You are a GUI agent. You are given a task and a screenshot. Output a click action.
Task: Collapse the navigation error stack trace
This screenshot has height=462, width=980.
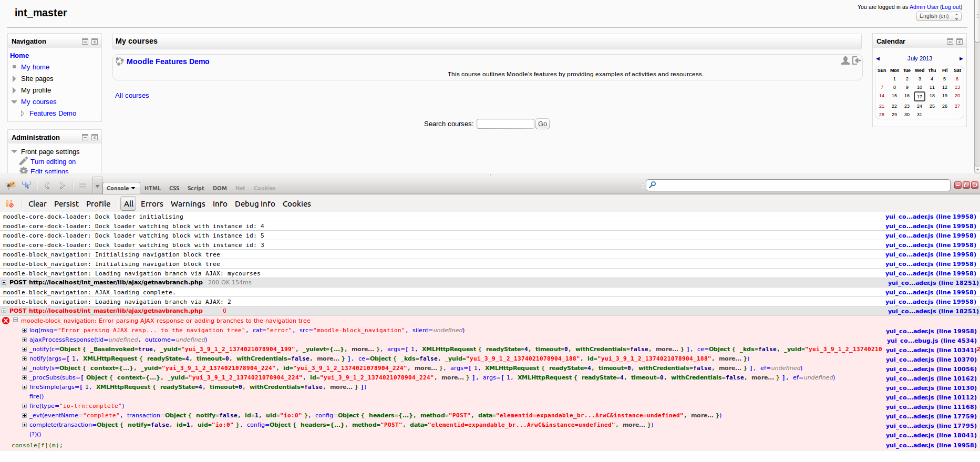click(16, 320)
